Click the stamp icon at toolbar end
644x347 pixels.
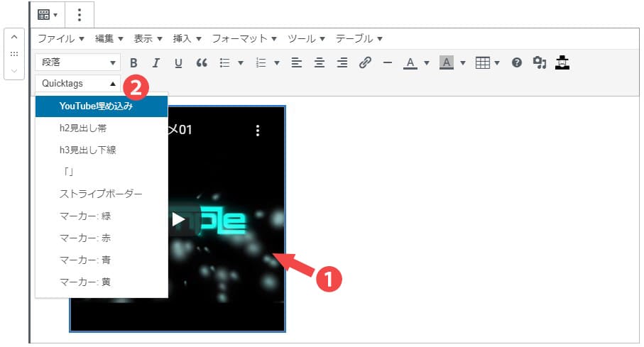click(562, 62)
